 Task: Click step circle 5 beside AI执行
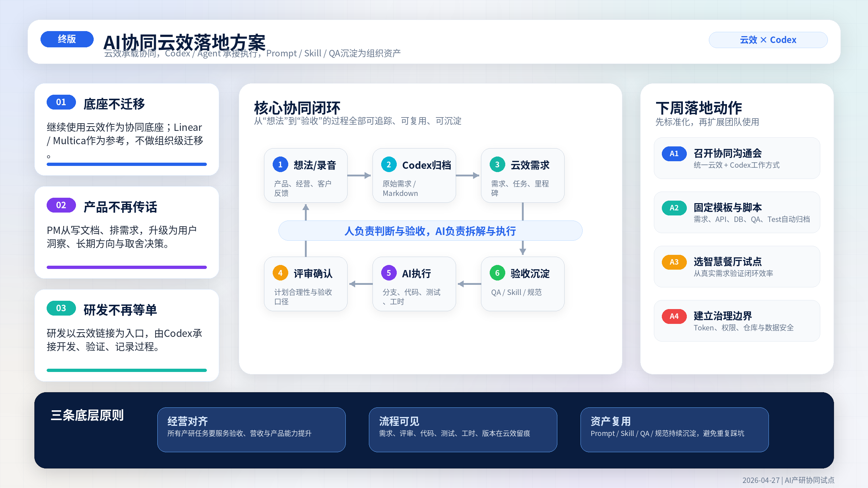(389, 273)
